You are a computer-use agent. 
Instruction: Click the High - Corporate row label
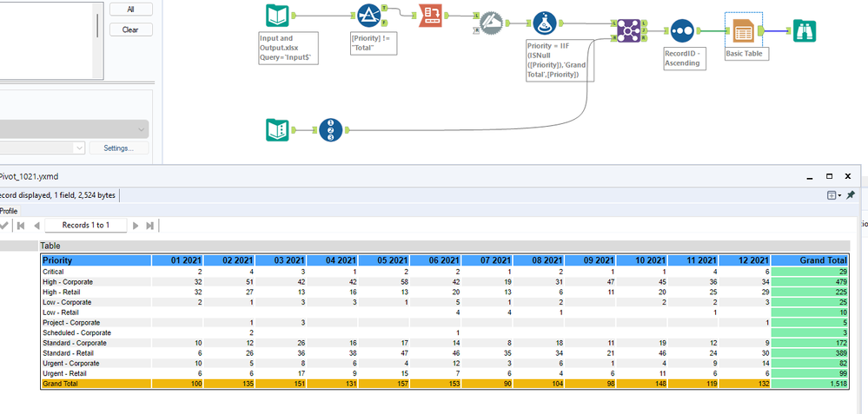68,282
